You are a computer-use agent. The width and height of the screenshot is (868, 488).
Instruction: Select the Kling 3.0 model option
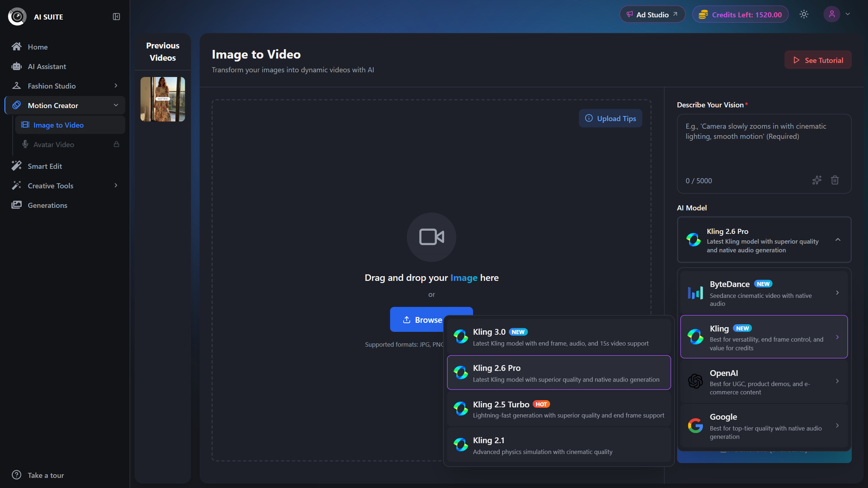[559, 337]
